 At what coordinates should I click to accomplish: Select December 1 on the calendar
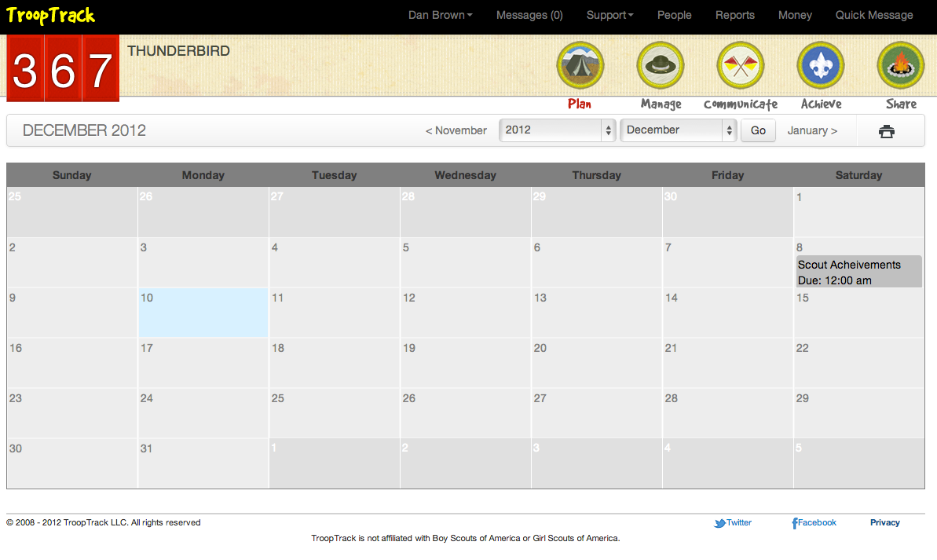pyautogui.click(x=858, y=212)
